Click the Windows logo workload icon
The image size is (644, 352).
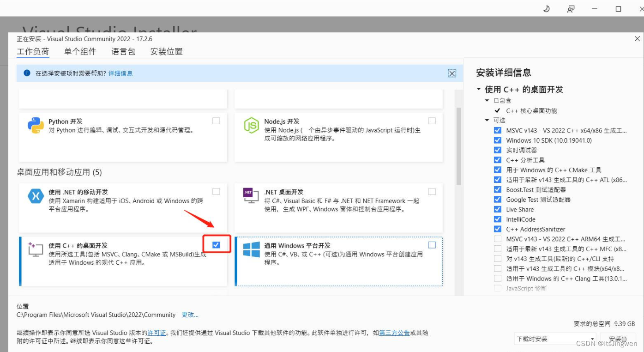pos(251,249)
